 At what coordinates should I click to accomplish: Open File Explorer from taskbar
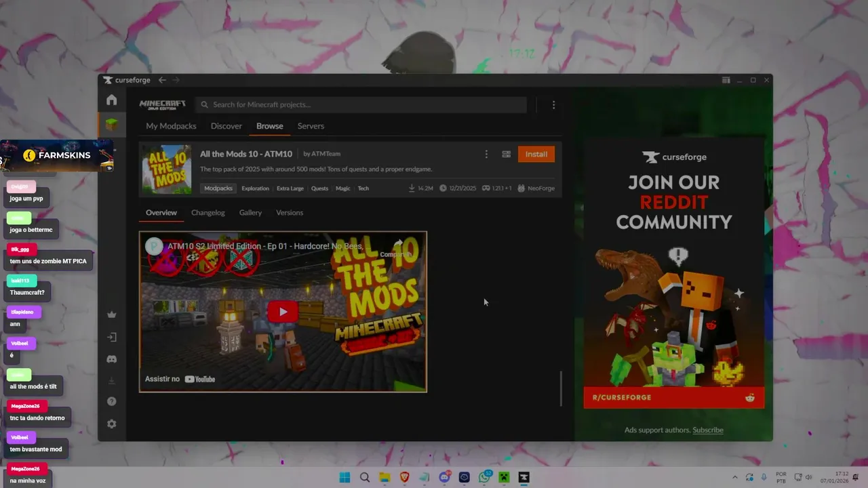384,478
